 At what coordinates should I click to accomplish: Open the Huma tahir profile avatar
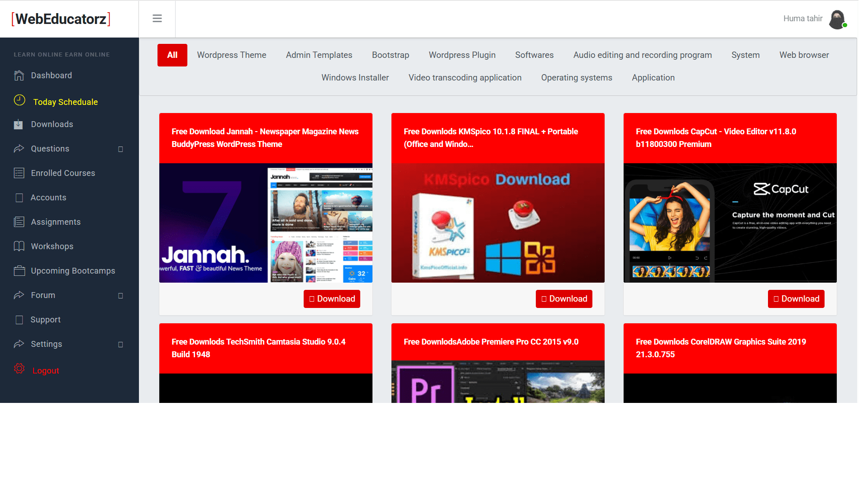click(837, 19)
